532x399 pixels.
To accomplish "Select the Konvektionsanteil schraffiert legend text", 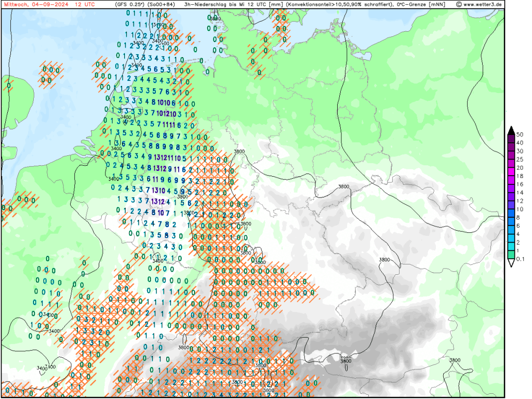I will pos(343,4).
